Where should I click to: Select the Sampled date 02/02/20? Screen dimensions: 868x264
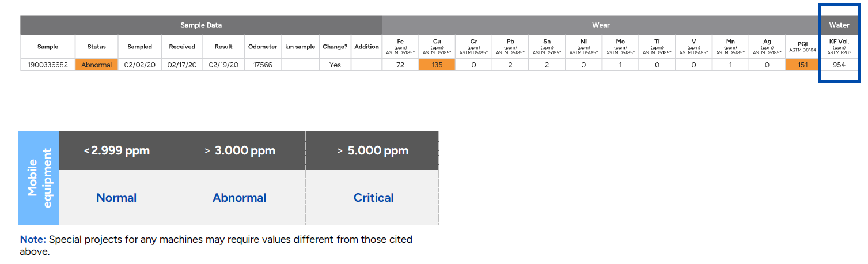140,65
